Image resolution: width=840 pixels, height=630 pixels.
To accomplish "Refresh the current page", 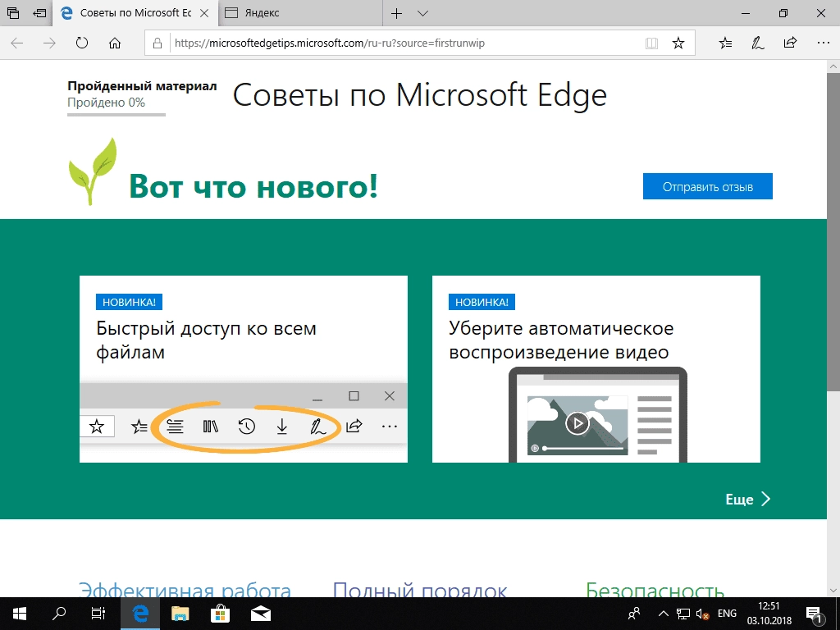I will pyautogui.click(x=82, y=43).
